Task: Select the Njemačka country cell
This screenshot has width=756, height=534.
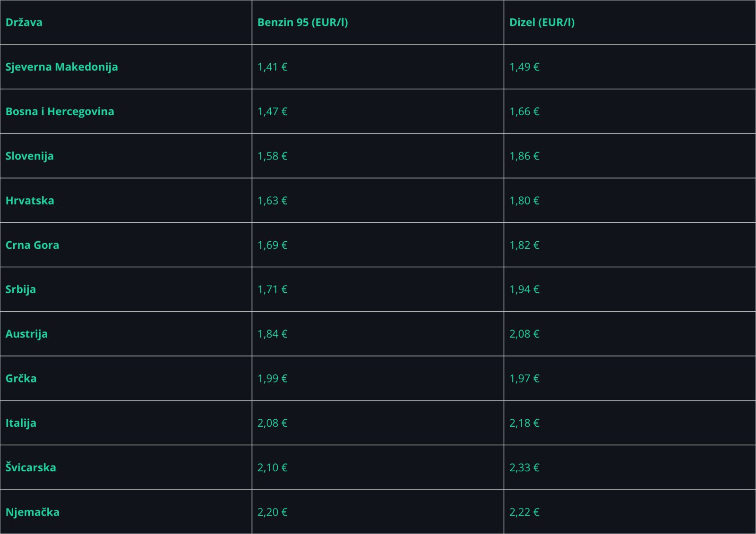Action: (32, 512)
